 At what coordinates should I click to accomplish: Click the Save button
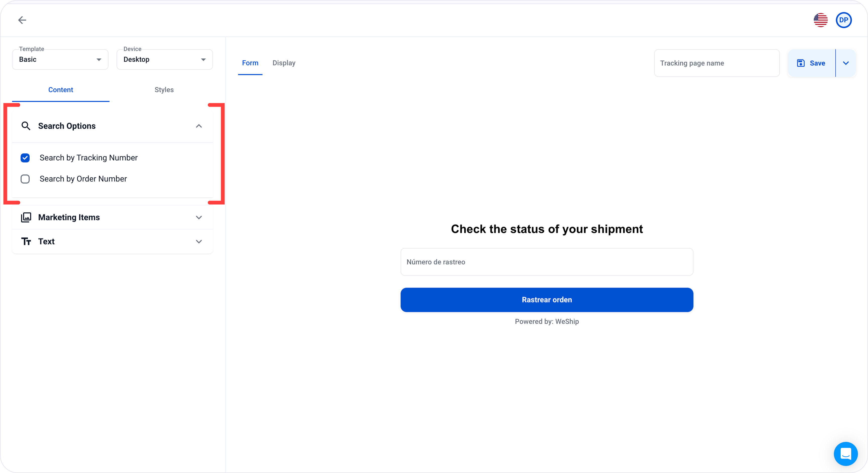point(812,63)
